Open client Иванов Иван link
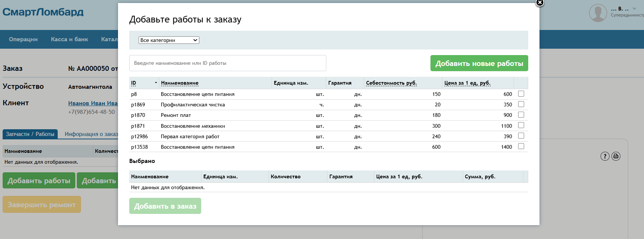This screenshot has height=239, width=644. coord(93,103)
